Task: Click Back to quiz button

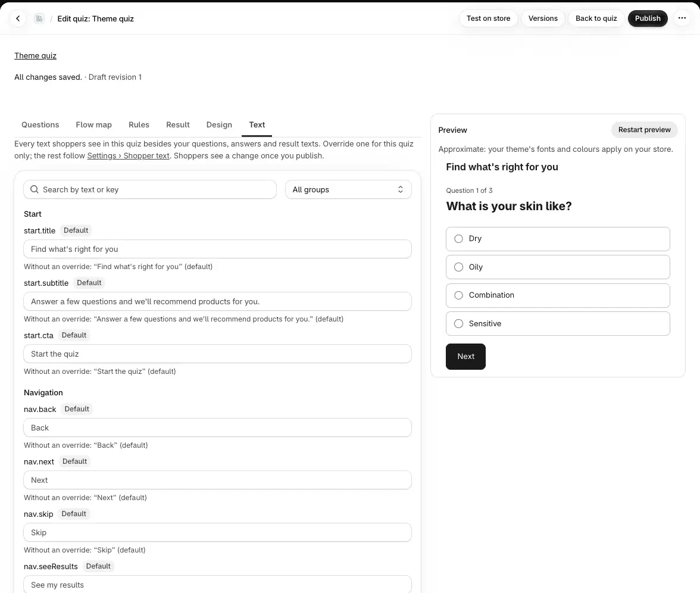Action: 596,18
